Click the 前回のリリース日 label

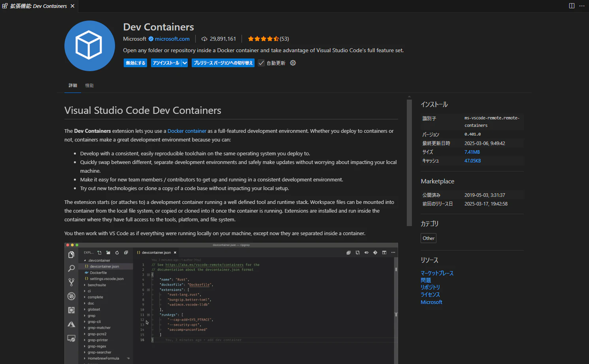[438, 204]
